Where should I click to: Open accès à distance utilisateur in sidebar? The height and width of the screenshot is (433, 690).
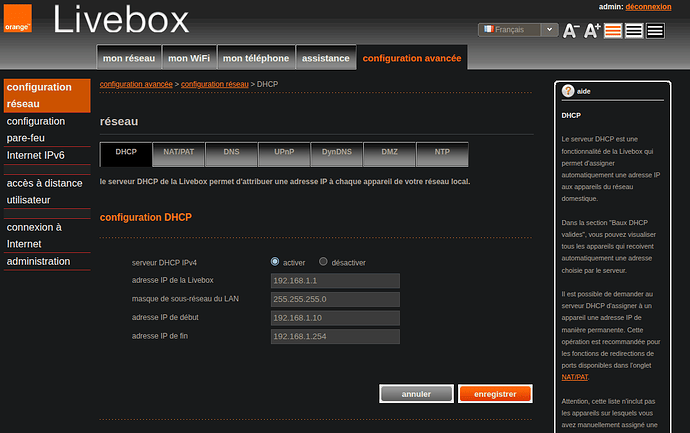coord(47,191)
